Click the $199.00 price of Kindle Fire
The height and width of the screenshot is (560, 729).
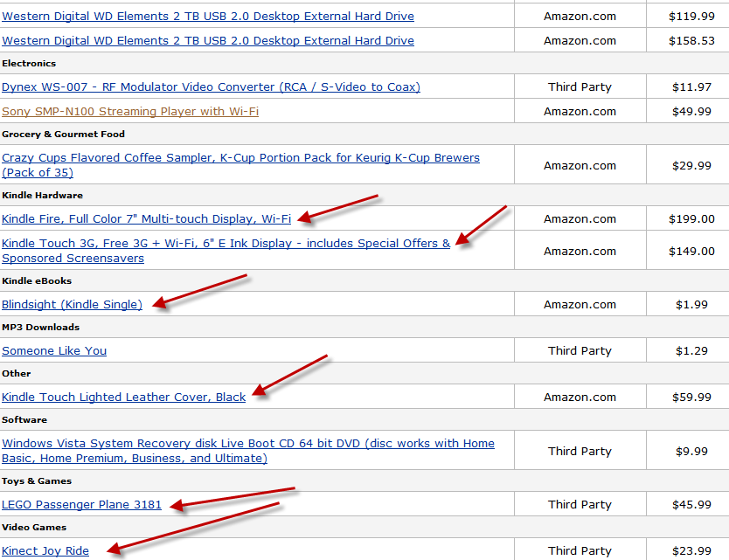pos(691,219)
